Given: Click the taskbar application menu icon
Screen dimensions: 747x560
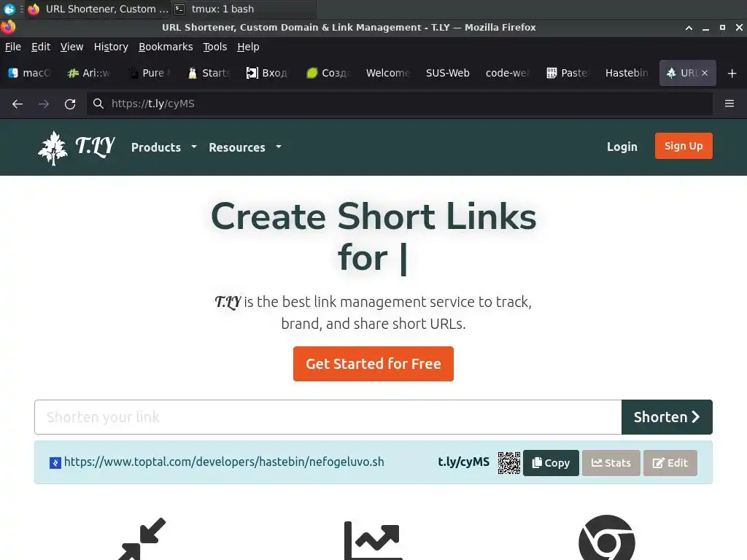Looking at the screenshot, I should (x=9, y=9).
